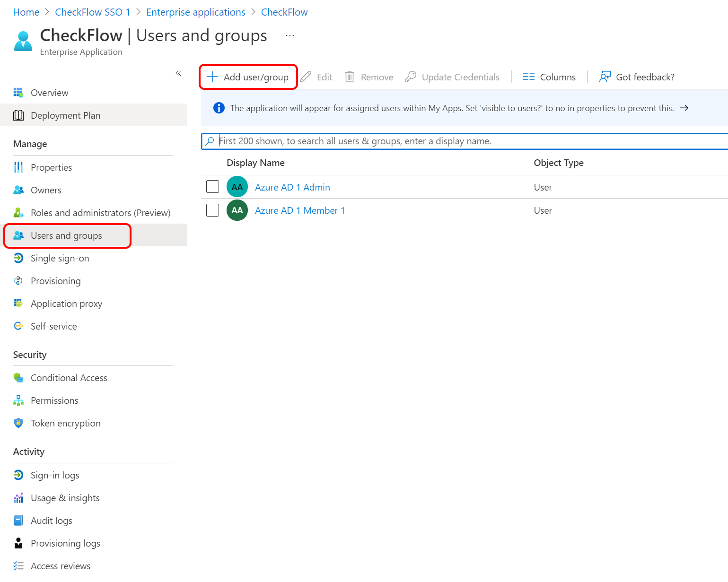
Task: Click the Sign-in logs icon
Action: pos(18,475)
